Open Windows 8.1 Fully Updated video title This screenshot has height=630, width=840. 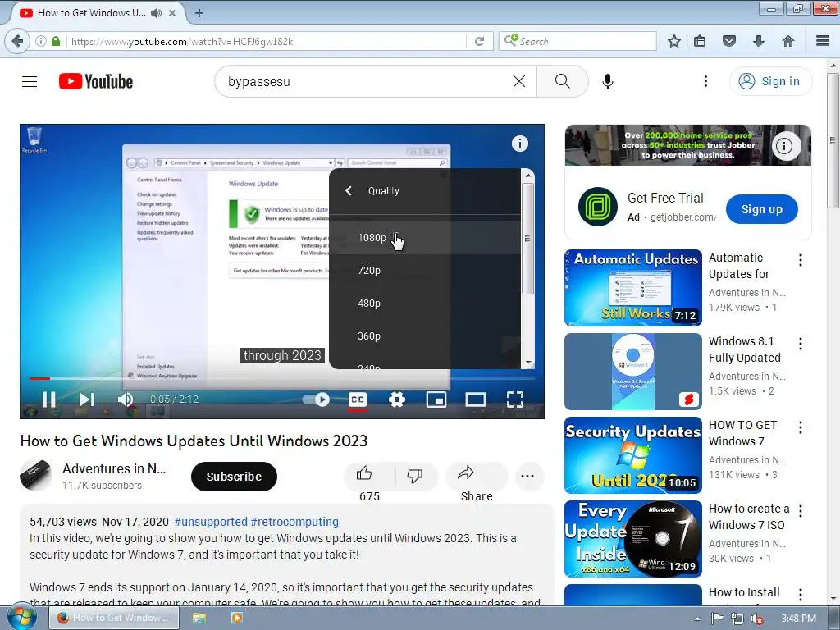744,349
